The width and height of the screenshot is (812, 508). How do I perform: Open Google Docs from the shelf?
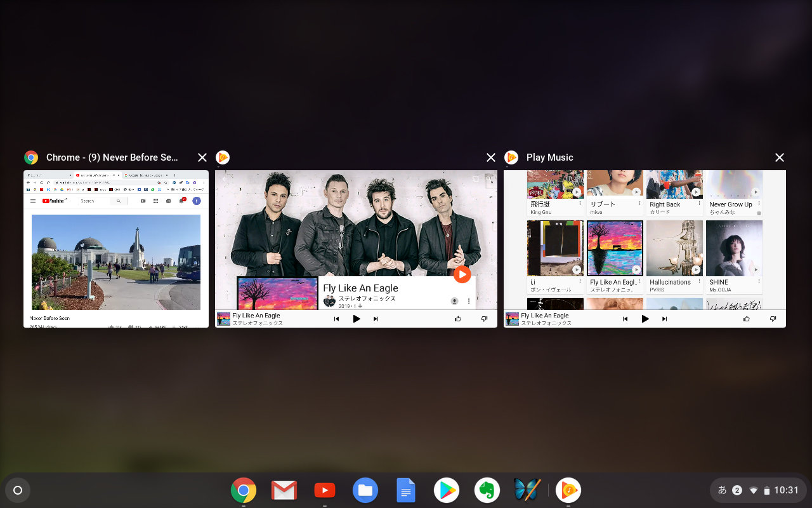coord(405,490)
